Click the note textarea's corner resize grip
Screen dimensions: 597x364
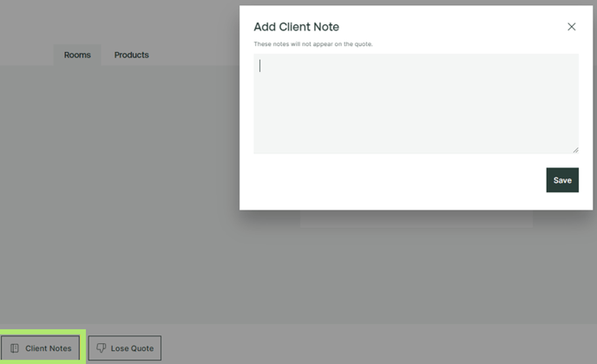(x=575, y=150)
